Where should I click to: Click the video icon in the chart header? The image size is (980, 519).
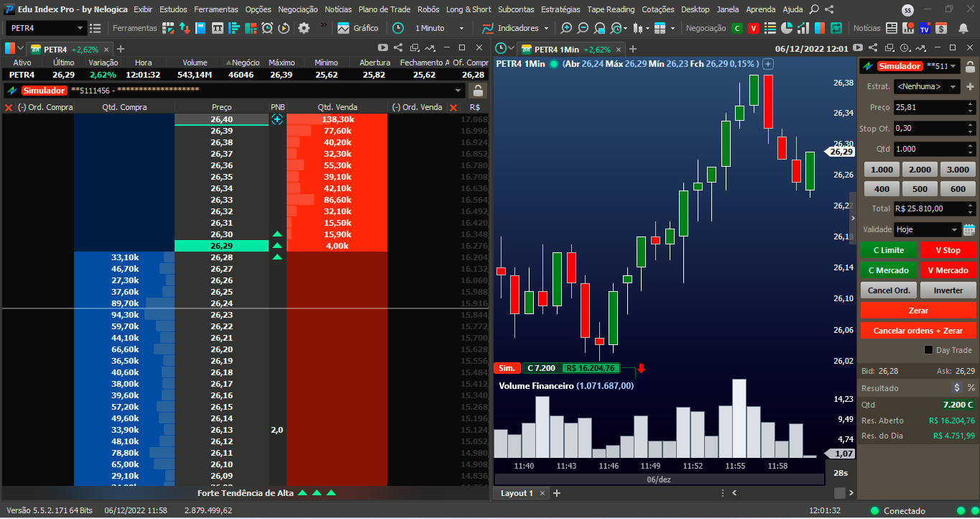click(x=857, y=47)
